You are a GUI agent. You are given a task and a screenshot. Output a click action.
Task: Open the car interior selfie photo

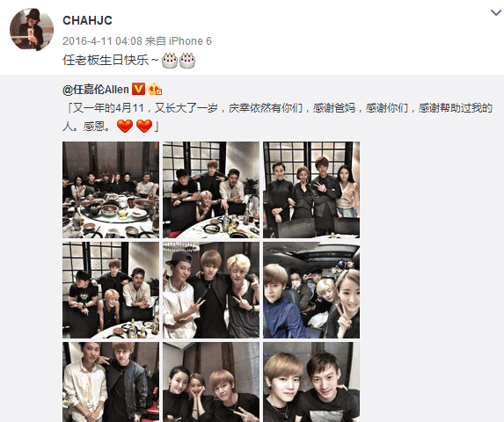(x=311, y=290)
